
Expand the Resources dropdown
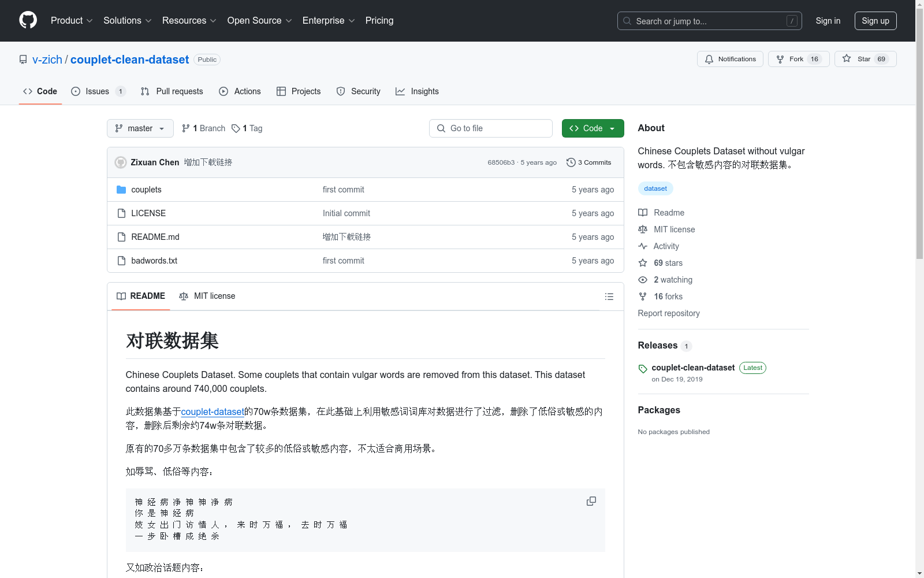189,21
